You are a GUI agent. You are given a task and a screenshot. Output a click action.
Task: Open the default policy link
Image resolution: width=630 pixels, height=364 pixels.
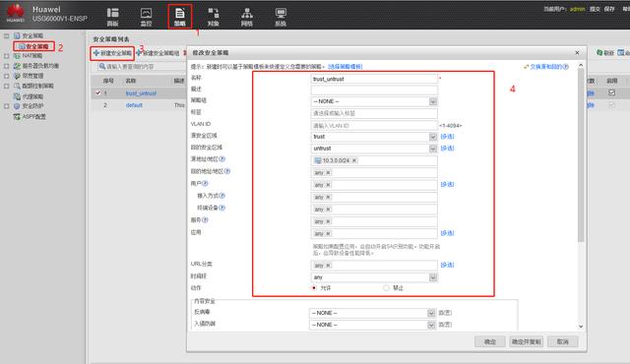(134, 105)
